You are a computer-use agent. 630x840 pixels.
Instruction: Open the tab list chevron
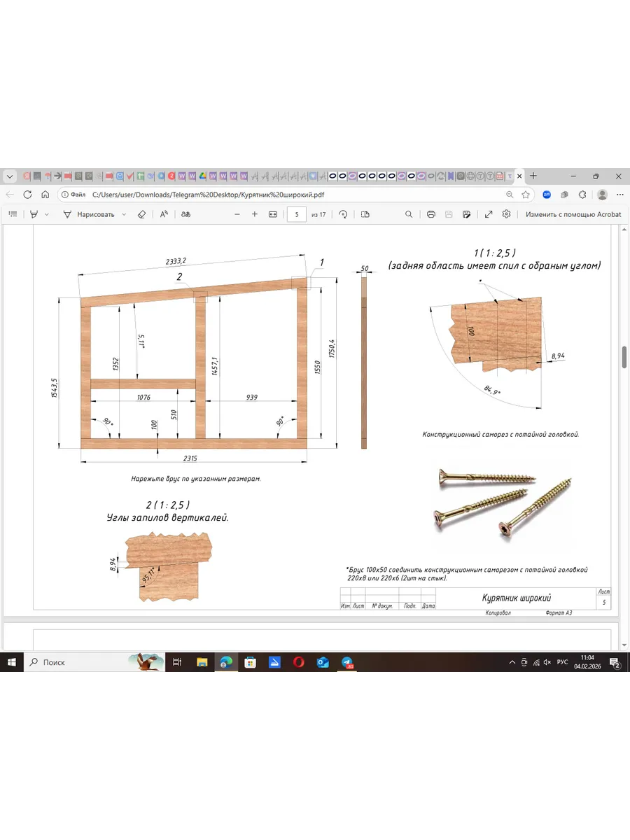(10, 176)
